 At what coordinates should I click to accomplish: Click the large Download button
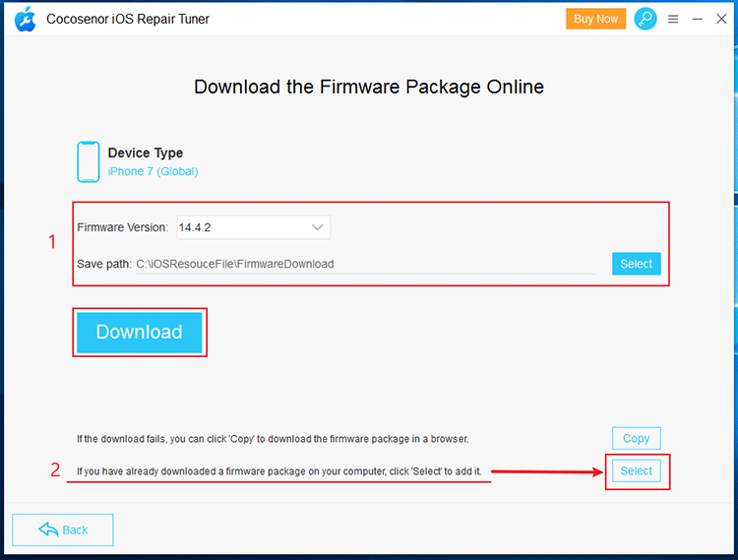140,333
